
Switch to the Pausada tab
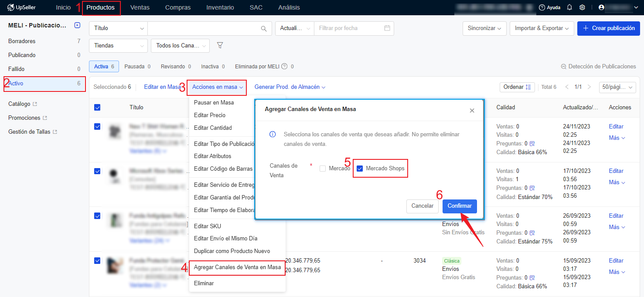(137, 67)
